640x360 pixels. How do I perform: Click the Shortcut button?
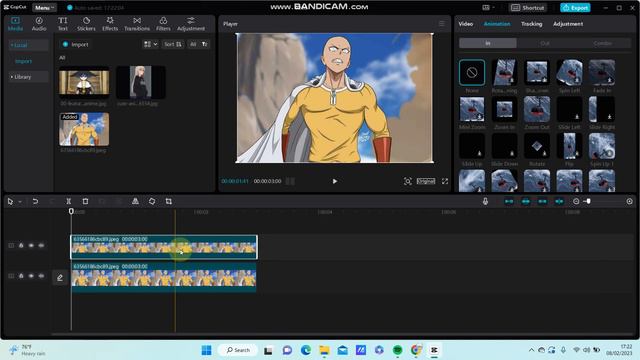point(528,8)
